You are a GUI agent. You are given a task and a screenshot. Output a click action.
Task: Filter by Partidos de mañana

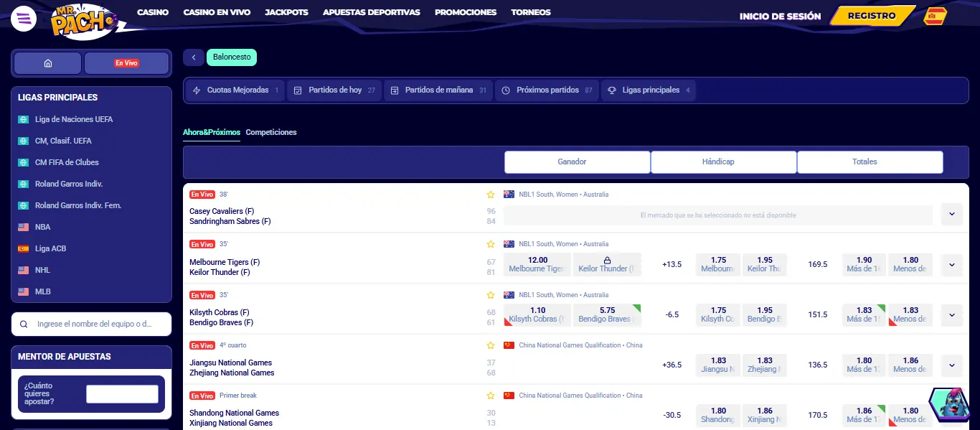(438, 90)
